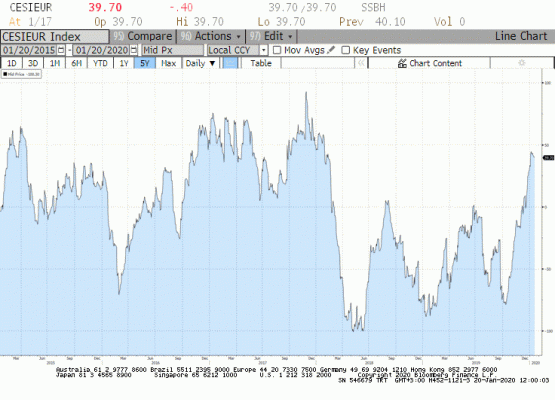555x400 pixels.
Task: Open the Edit menu
Action: coord(271,36)
